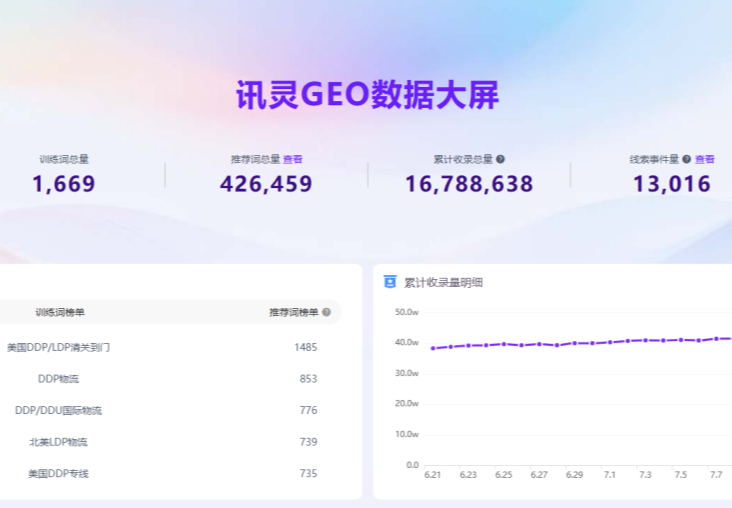Click the 线索事件量 label
732x508 pixels.
click(654, 159)
